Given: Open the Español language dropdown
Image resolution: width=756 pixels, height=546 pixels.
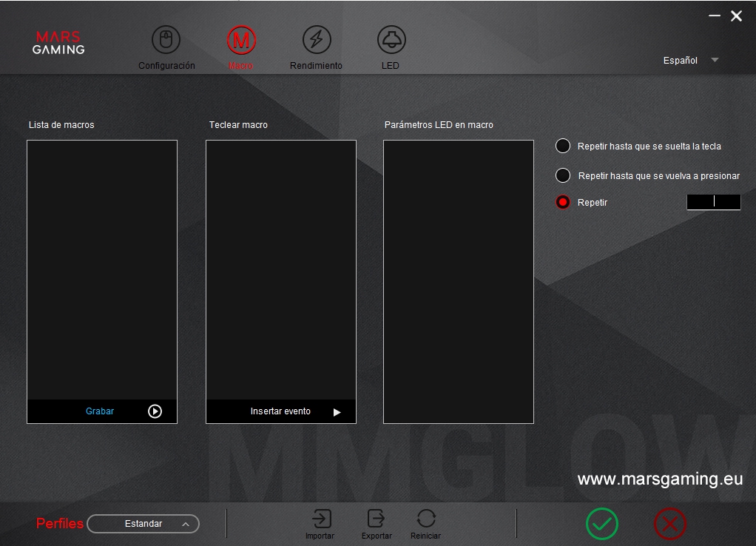Looking at the screenshot, I should pyautogui.click(x=690, y=60).
